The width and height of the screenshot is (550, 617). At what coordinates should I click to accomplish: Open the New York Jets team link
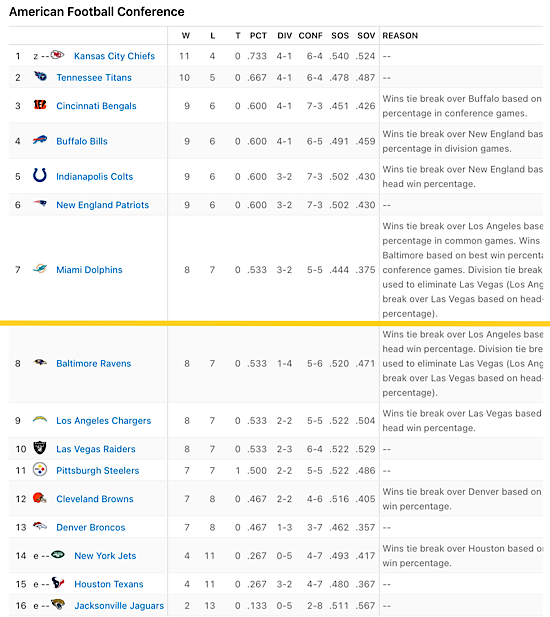[105, 556]
